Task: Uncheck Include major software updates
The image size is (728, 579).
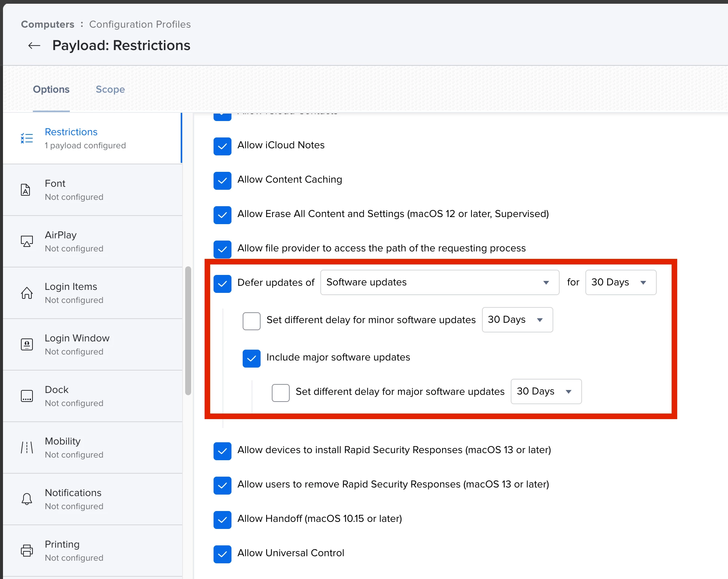Action: coord(251,358)
